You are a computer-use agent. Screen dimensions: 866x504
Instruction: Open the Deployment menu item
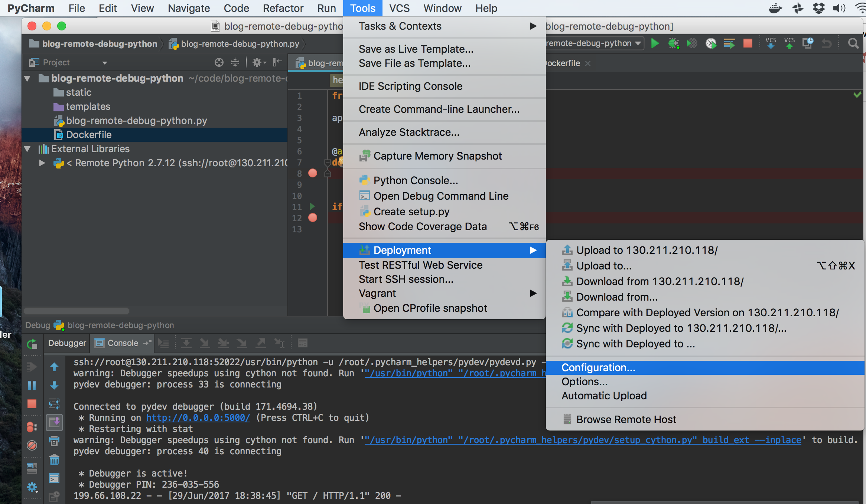402,250
